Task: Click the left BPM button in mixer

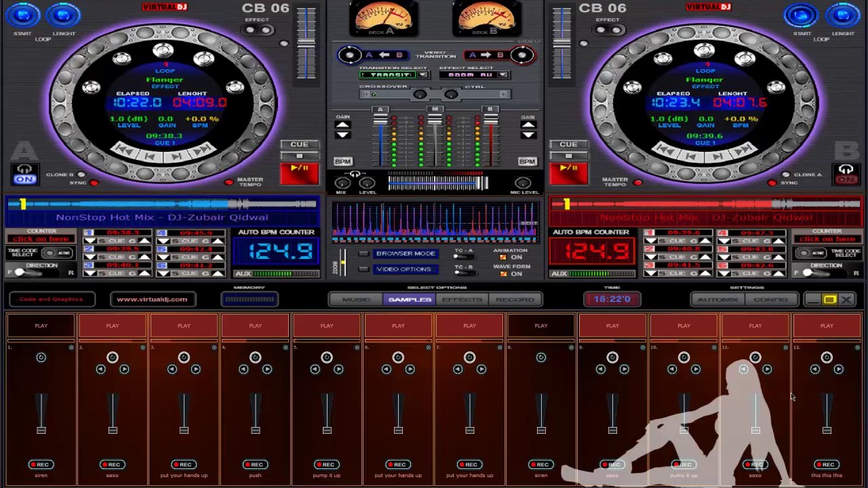Action: click(x=342, y=161)
